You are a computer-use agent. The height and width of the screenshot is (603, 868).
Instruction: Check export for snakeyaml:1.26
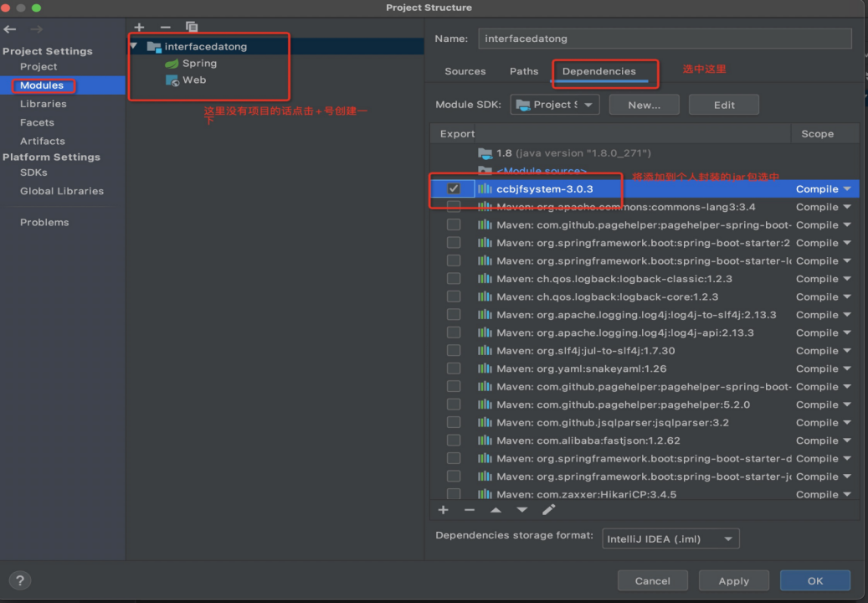click(x=454, y=368)
